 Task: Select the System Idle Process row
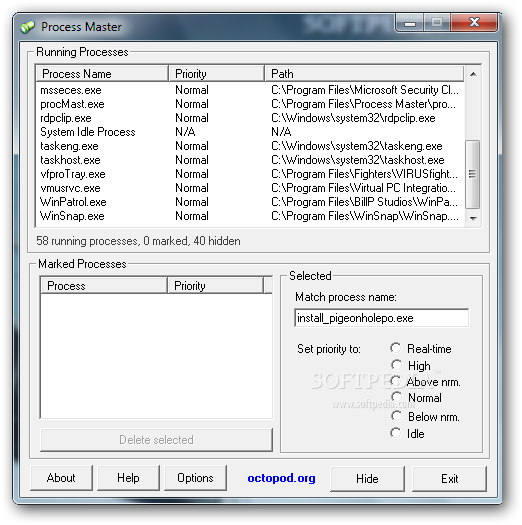click(x=250, y=132)
